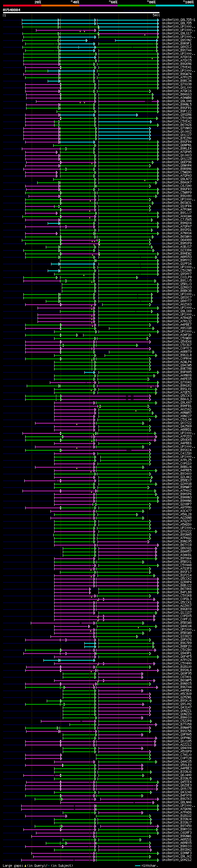Open hit UniRef100_Q9LG17
The width and height of the screenshot is (197, 868).
176,33
